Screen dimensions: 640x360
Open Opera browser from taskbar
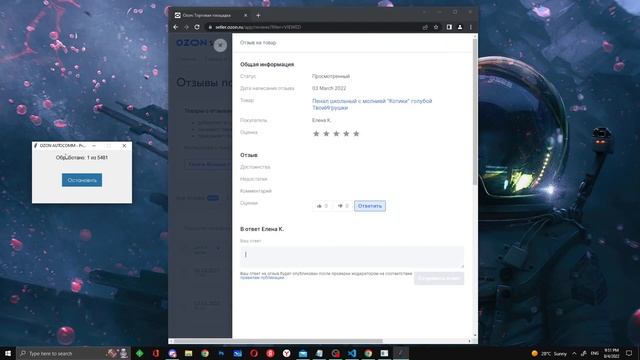point(254,353)
